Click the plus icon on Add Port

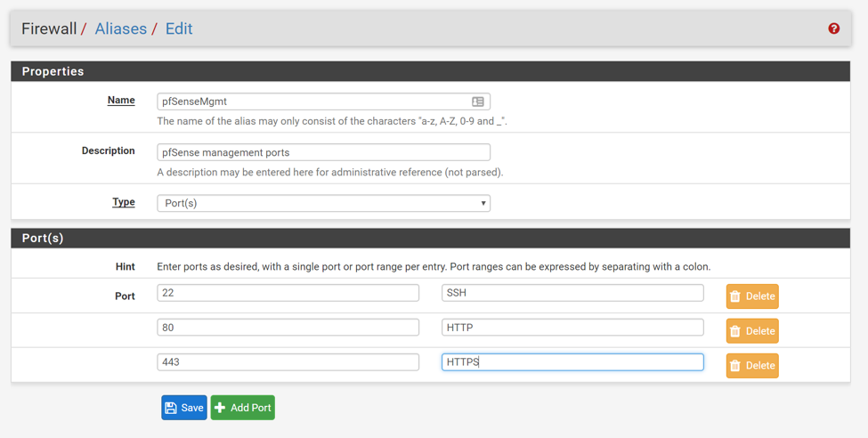click(220, 408)
